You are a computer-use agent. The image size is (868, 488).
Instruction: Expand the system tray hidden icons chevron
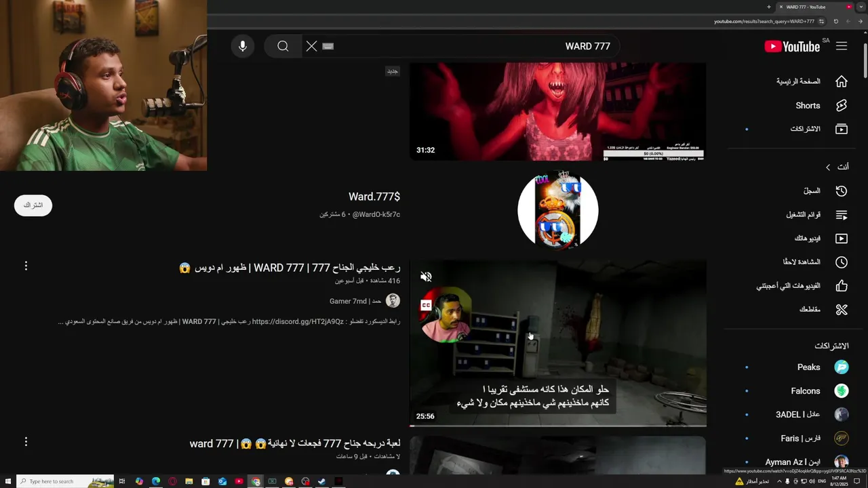(x=778, y=481)
